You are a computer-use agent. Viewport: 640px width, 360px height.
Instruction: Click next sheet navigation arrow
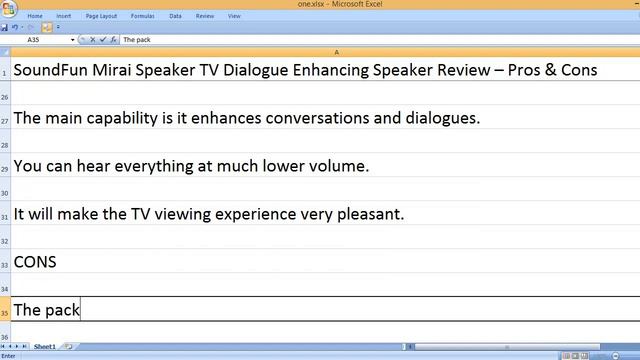tap(17, 347)
